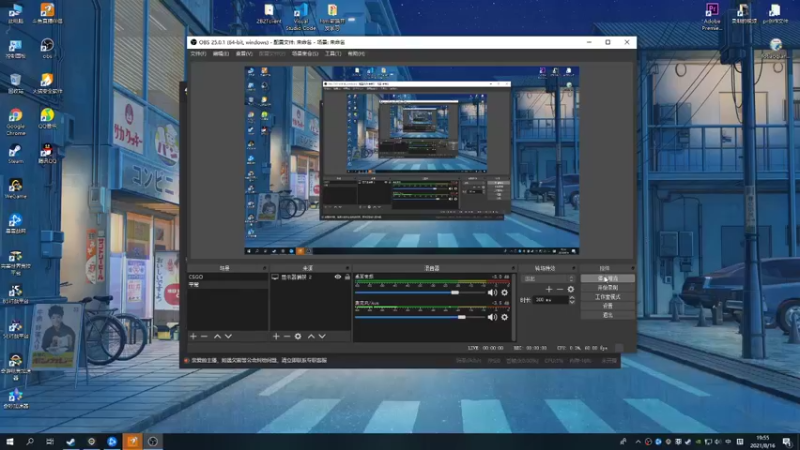Open Tencent QQ penguin desktop shortcut
The width and height of the screenshot is (800, 450).
click(x=47, y=153)
